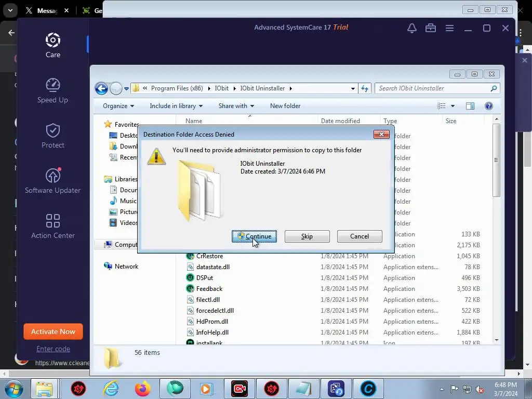This screenshot has height=399, width=532.
Task: Close the Destination Folder Access Denied dialog
Action: 381,135
